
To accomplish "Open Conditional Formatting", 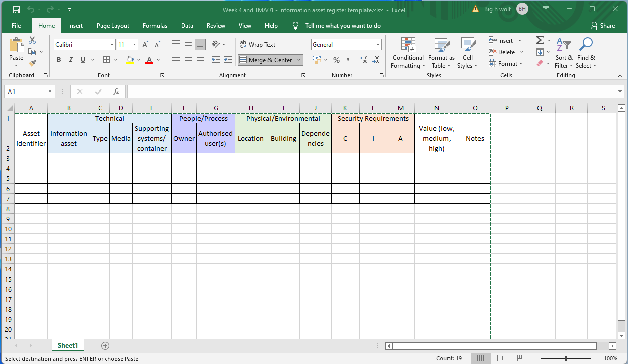I will tap(408, 53).
